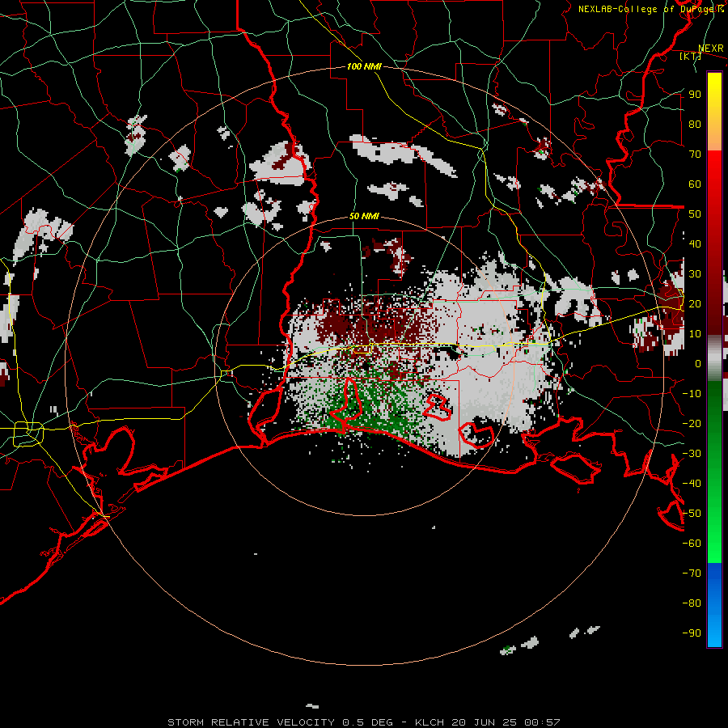Select the positive 90 value on the velocity scale

tap(695, 95)
